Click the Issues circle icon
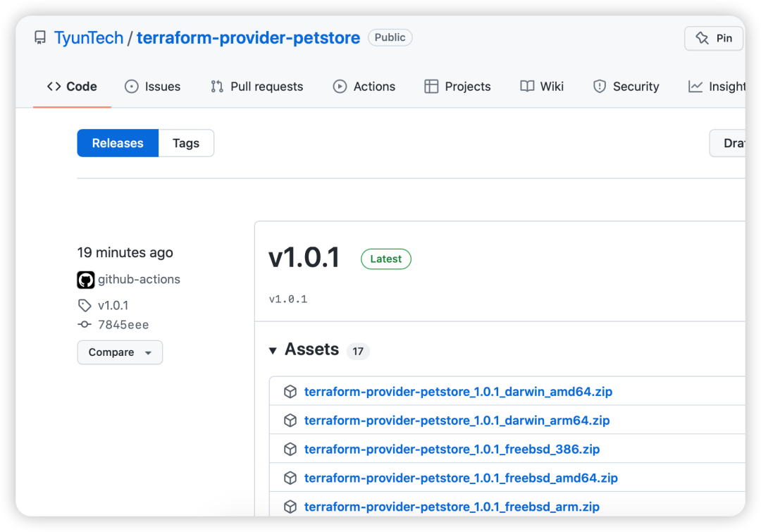This screenshot has width=761, height=532. pyautogui.click(x=132, y=87)
